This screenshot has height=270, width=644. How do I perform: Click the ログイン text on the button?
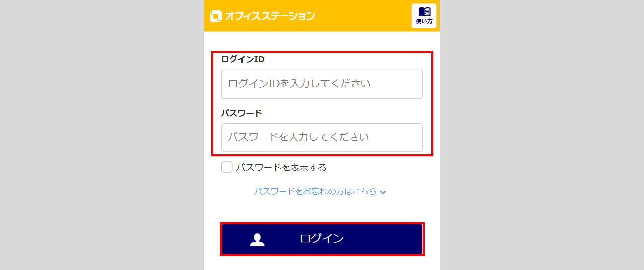tap(322, 239)
